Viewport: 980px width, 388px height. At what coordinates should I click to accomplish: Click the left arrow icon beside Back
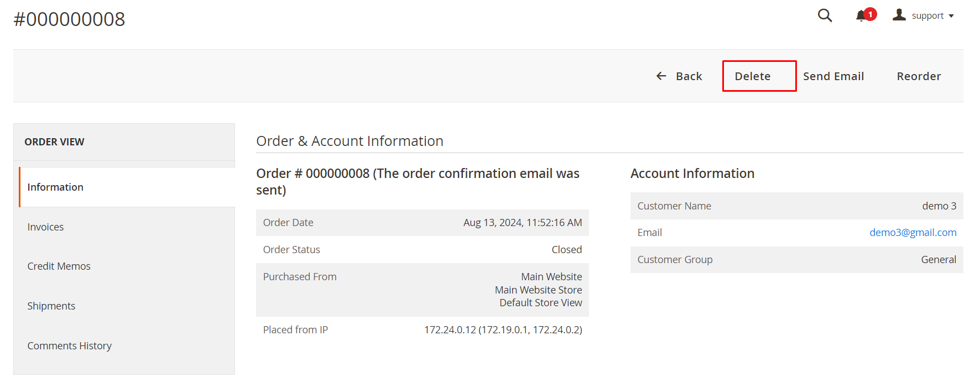tap(661, 76)
